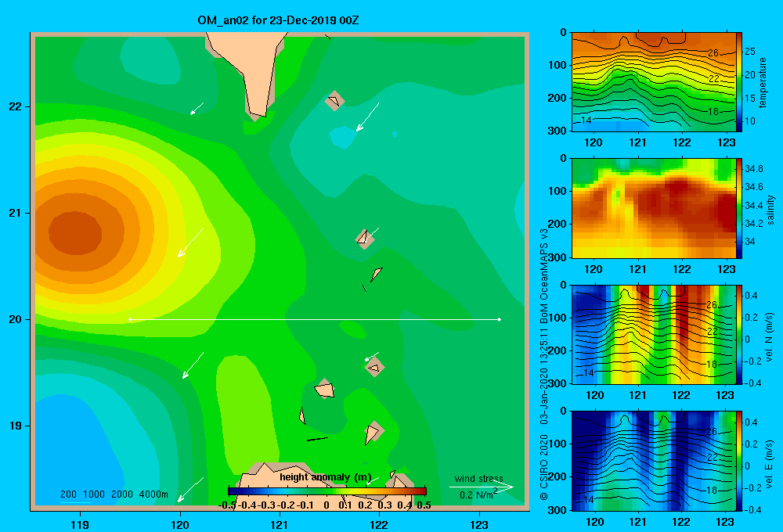Image resolution: width=783 pixels, height=532 pixels.
Task: Select the 'wind stress' legend label
Action: pos(478,478)
